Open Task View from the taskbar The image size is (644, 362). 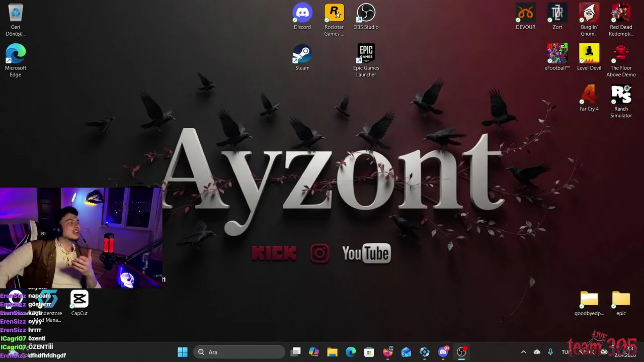click(296, 352)
